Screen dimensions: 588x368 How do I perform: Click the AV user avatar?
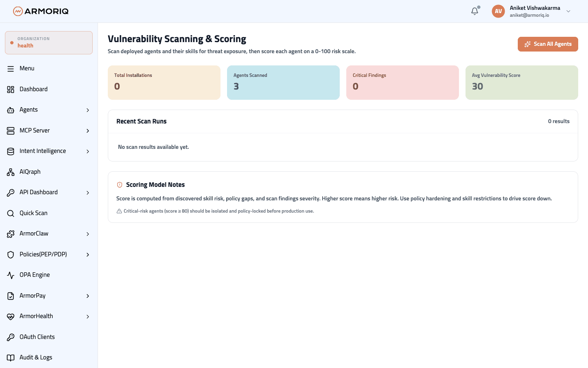(498, 11)
